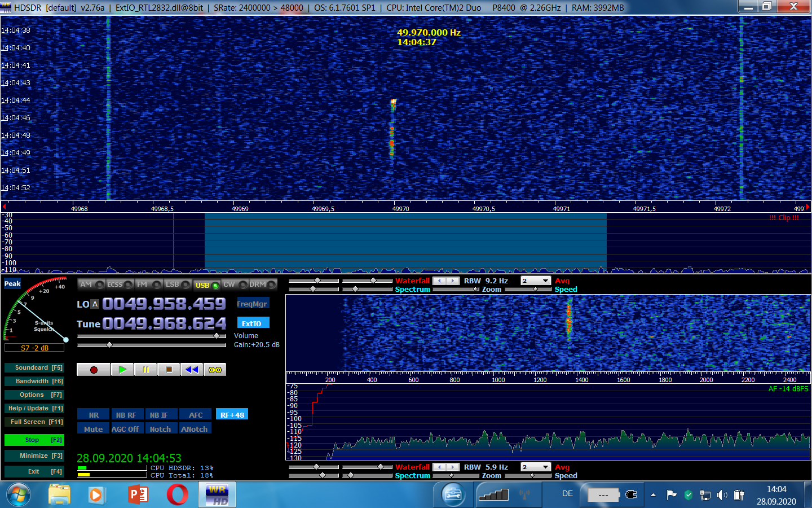Select FM demodulation mode
812x508 pixels.
[149, 284]
